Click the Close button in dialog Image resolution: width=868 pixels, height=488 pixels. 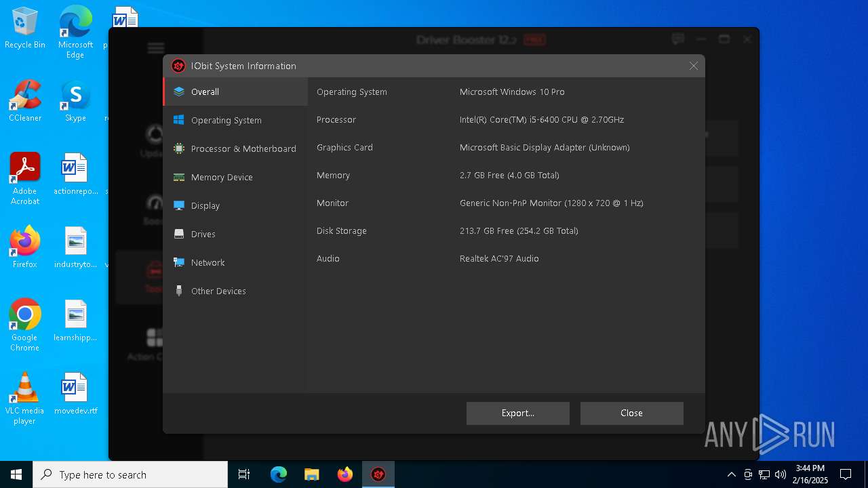point(631,413)
